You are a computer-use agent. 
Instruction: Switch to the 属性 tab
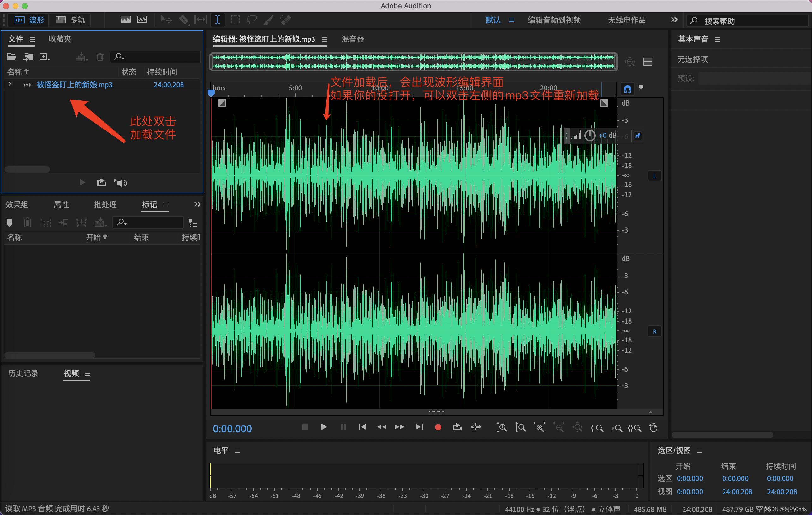[61, 204]
